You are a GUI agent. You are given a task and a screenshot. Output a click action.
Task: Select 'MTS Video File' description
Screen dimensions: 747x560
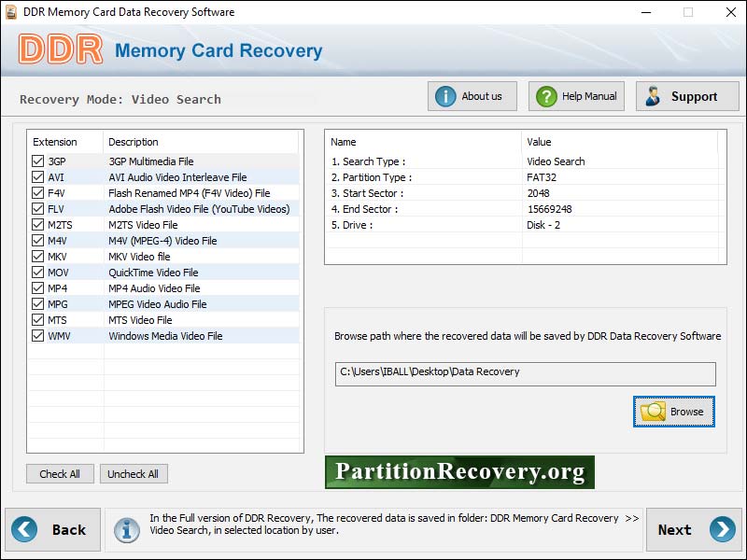point(140,320)
